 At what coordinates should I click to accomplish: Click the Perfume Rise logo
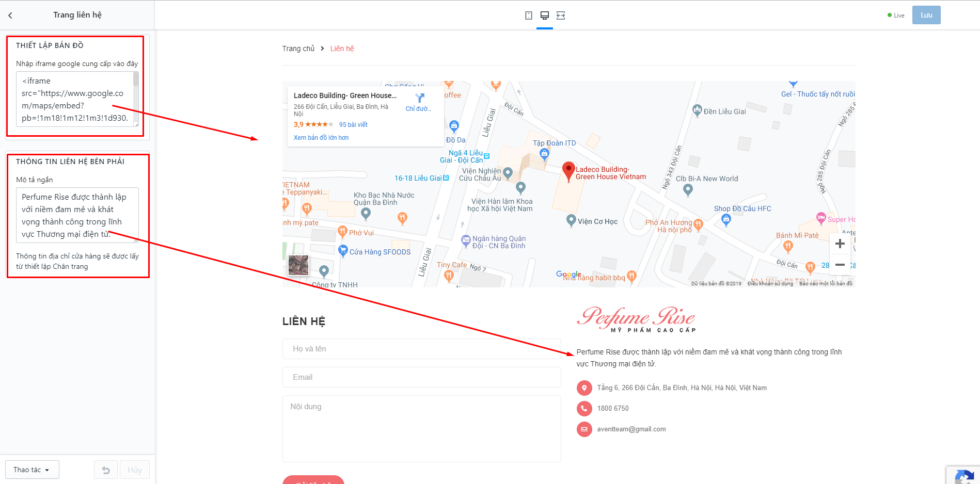click(x=636, y=319)
